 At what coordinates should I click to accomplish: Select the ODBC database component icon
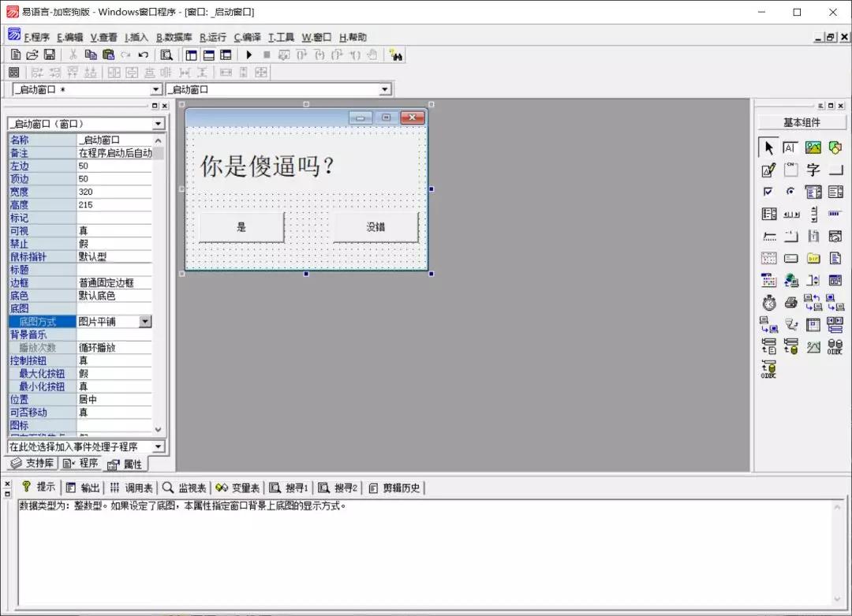[x=835, y=345]
